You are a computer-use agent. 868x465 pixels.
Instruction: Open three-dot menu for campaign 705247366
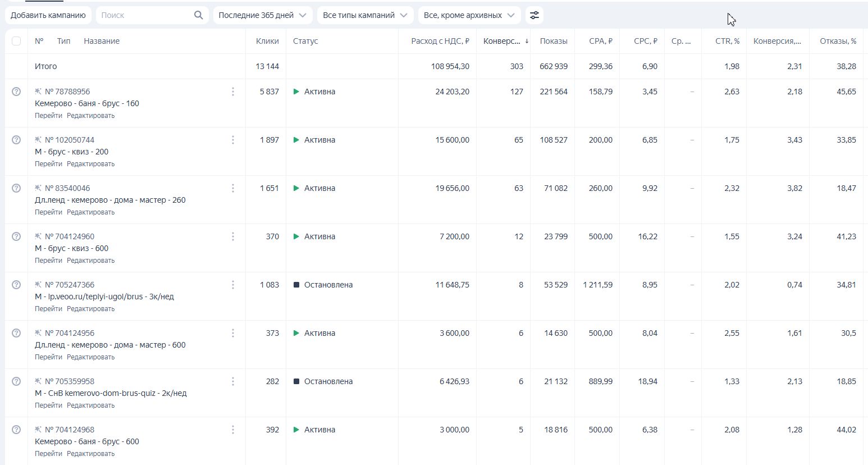point(233,285)
